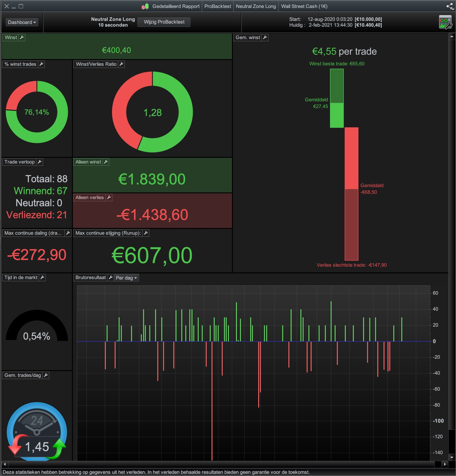Viewport: 456px width, 476px height.
Task: Click wrench beside Max continue stijging (Runup)
Action: (x=146, y=233)
